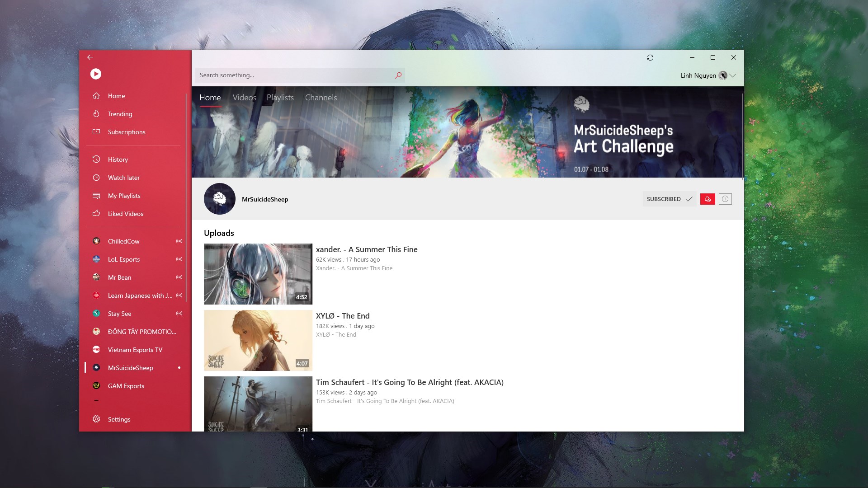Toggle the SUBSCRIBED button
868x488 pixels.
(x=669, y=199)
